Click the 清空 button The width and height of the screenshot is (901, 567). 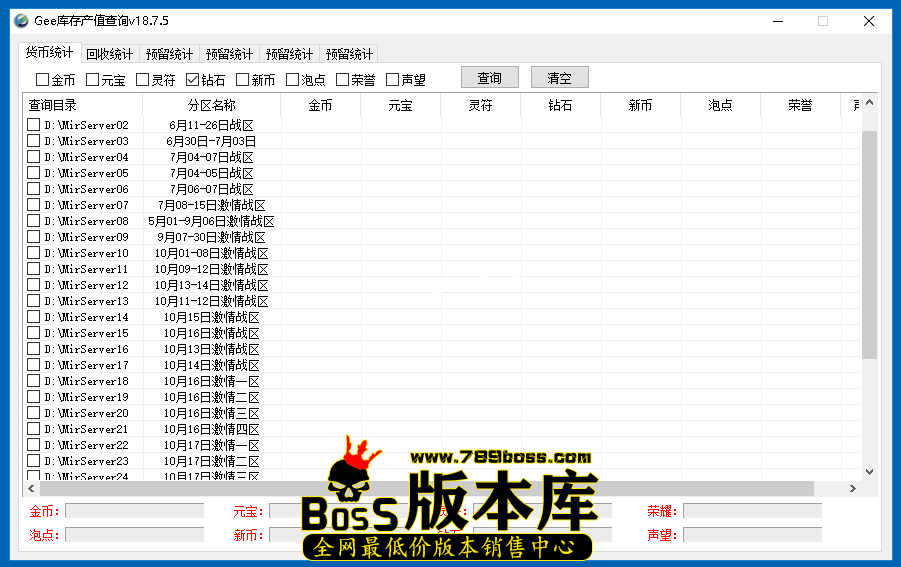click(560, 78)
